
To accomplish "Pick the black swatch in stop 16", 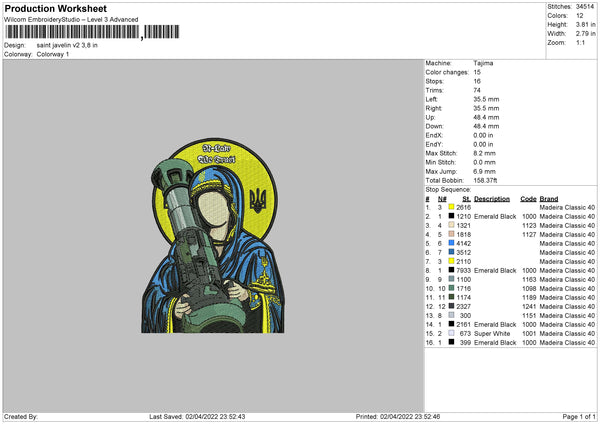I will tap(451, 342).
